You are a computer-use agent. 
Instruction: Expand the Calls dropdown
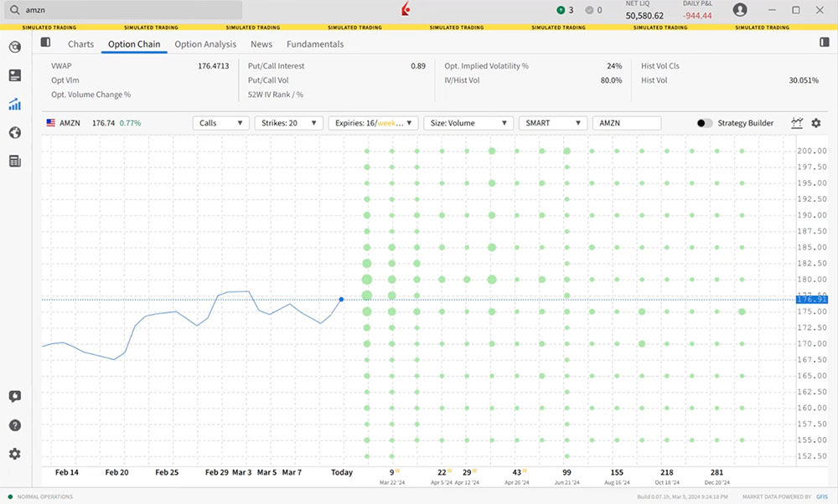(x=221, y=123)
